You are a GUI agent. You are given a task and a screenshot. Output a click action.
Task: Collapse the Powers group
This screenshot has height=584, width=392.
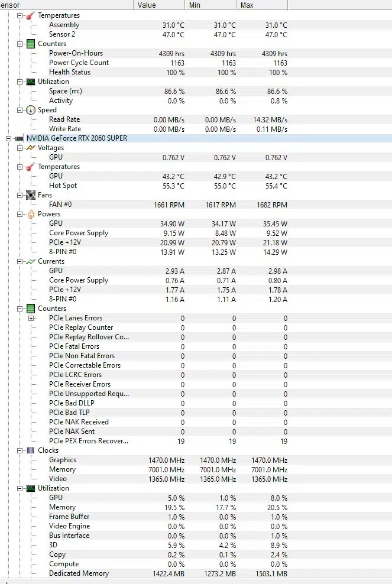[20, 214]
